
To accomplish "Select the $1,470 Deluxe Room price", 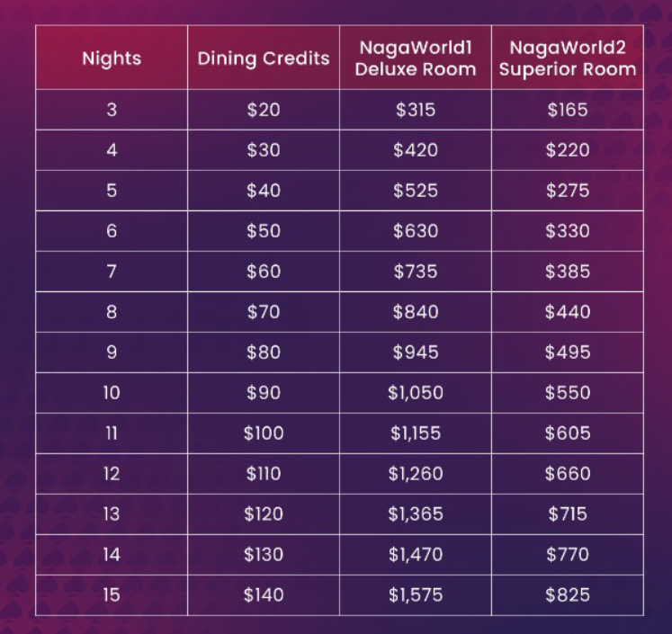I will [416, 554].
